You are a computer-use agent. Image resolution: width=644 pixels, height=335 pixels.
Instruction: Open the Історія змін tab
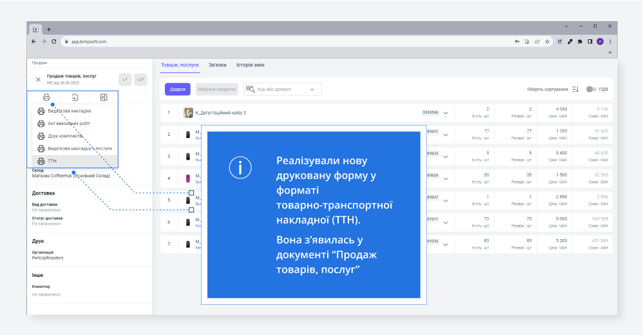tap(250, 65)
